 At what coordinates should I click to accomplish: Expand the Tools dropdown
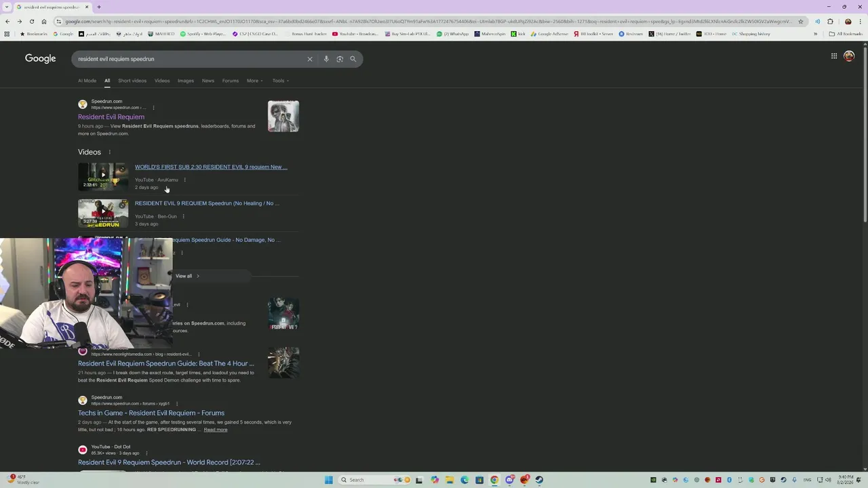[280, 81]
